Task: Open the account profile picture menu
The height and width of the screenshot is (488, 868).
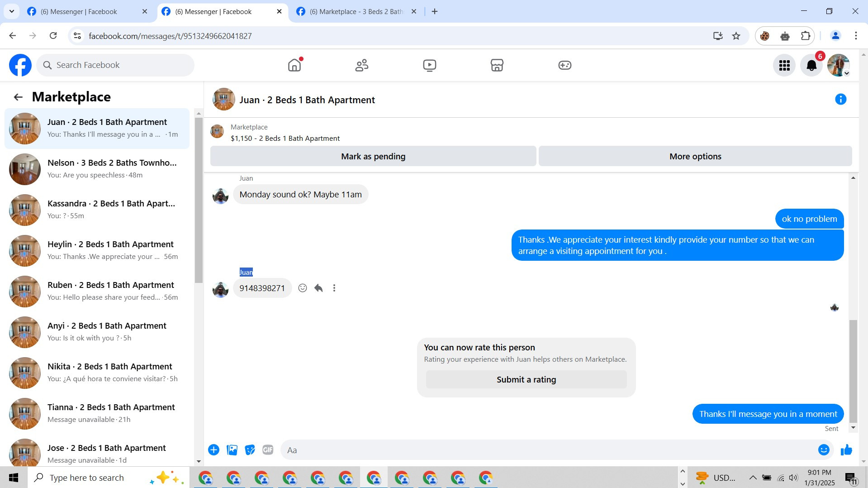Action: (x=838, y=66)
